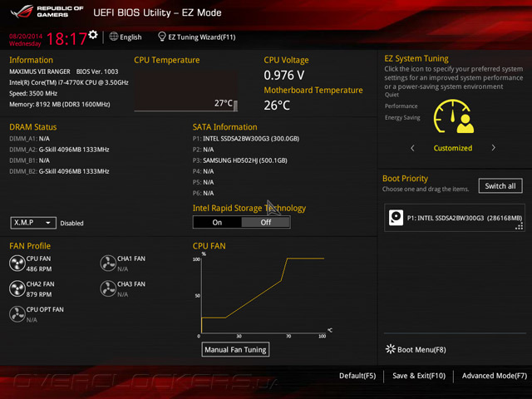The width and height of the screenshot is (532, 399).
Task: Click the 18:17 clock display
Action: 66,39
